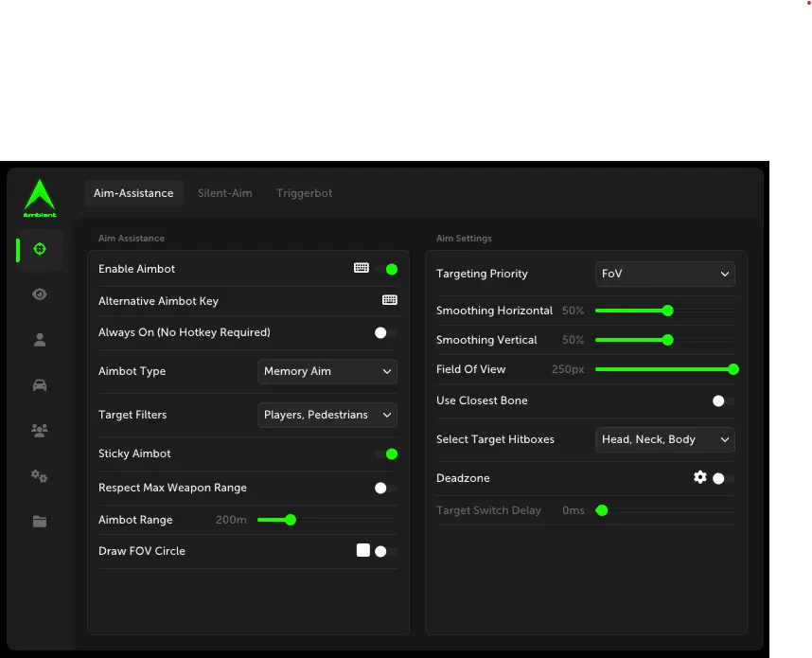
Task: Turn off the Sticky Aimbot switch
Action: tap(386, 454)
